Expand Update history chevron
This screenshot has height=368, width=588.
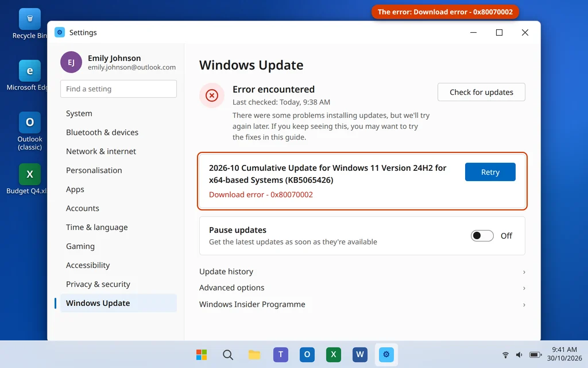tap(524, 272)
